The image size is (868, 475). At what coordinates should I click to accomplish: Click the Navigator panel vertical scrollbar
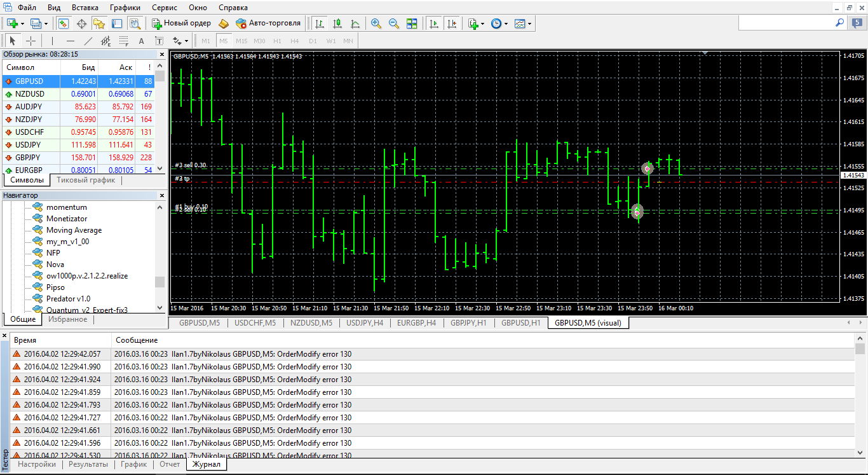tap(159, 258)
